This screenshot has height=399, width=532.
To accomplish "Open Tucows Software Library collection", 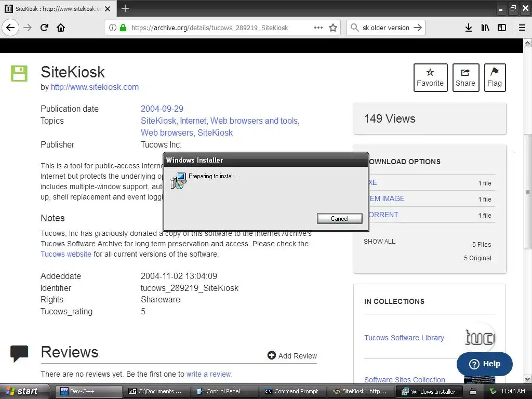I will coord(404,338).
